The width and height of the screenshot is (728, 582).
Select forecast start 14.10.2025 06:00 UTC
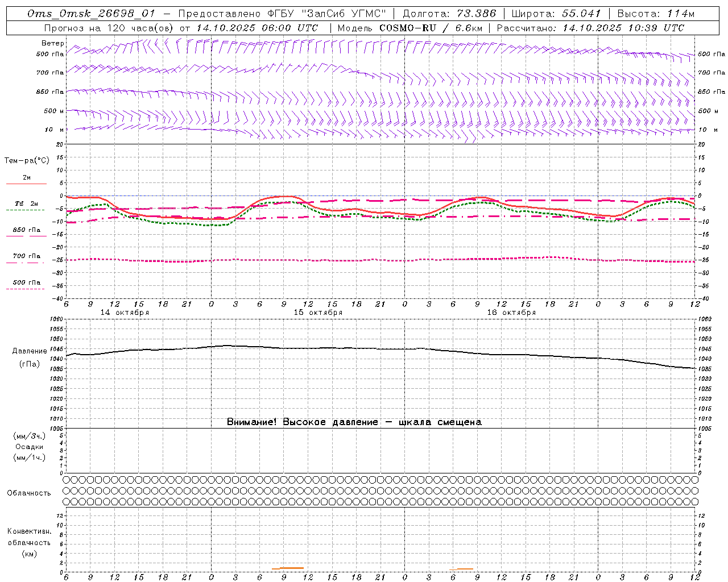point(257,28)
